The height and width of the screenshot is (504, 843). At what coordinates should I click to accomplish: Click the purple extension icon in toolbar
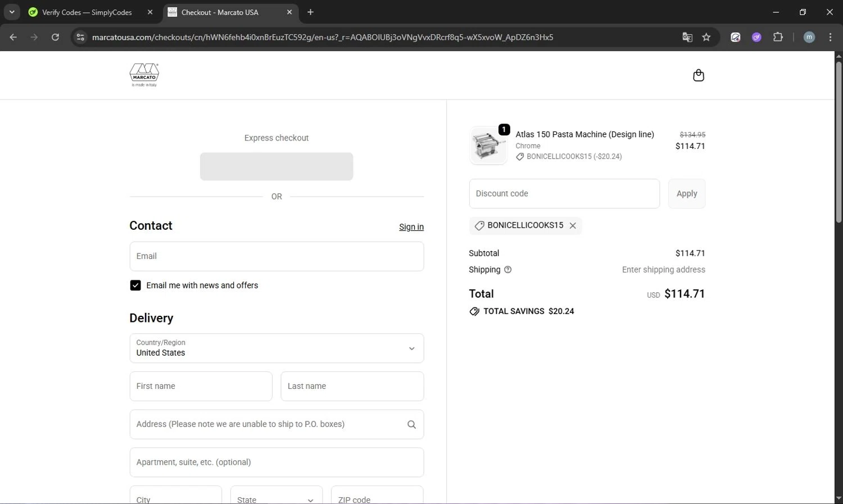coord(756,37)
